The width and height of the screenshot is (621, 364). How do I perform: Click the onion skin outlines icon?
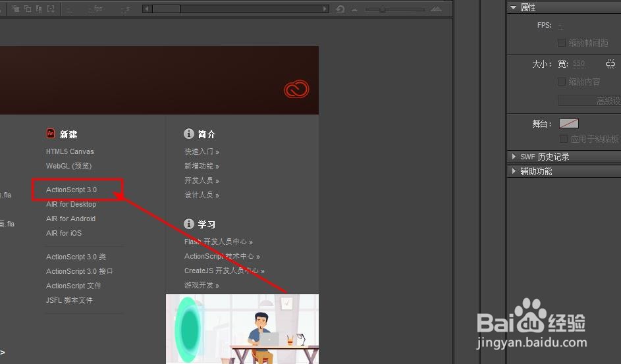[x=28, y=9]
